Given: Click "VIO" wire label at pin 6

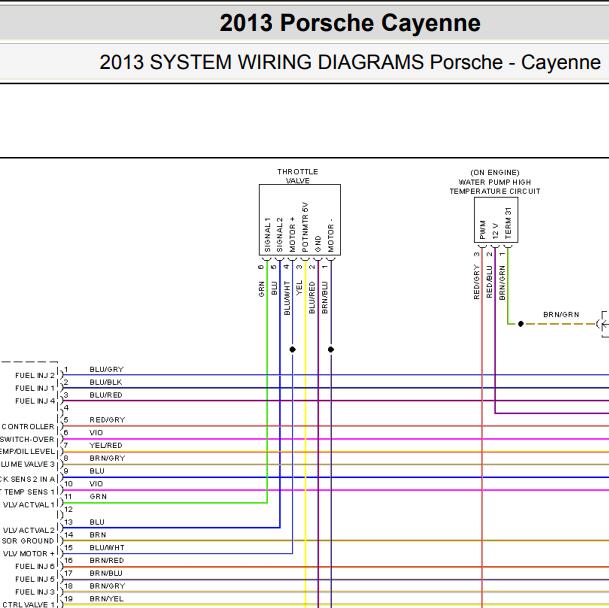Looking at the screenshot, I should 96,432.
